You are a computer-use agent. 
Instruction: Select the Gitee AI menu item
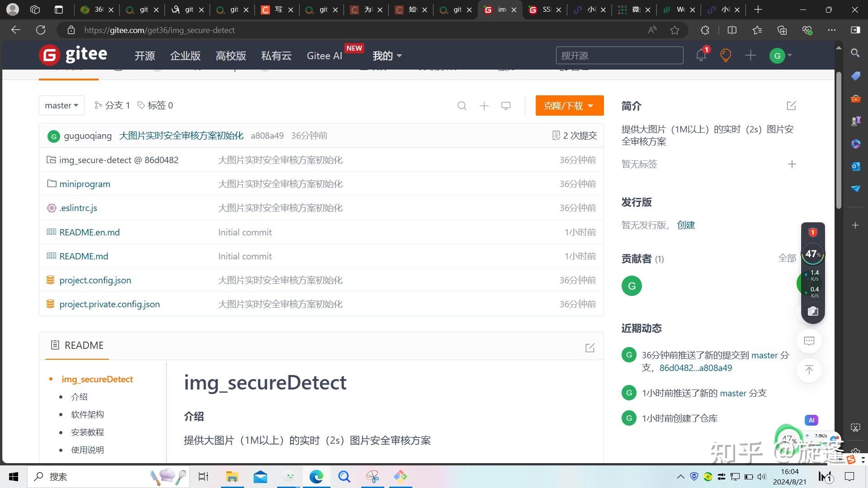tap(324, 56)
